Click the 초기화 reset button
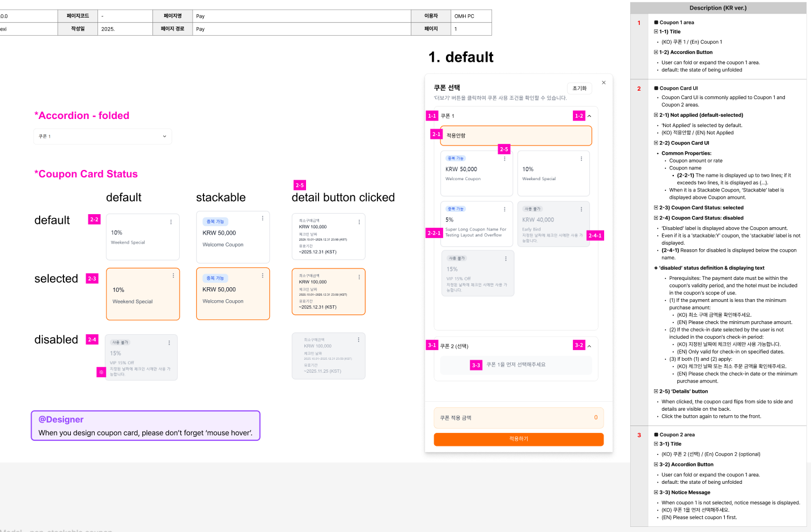The width and height of the screenshot is (811, 532). 579,88
